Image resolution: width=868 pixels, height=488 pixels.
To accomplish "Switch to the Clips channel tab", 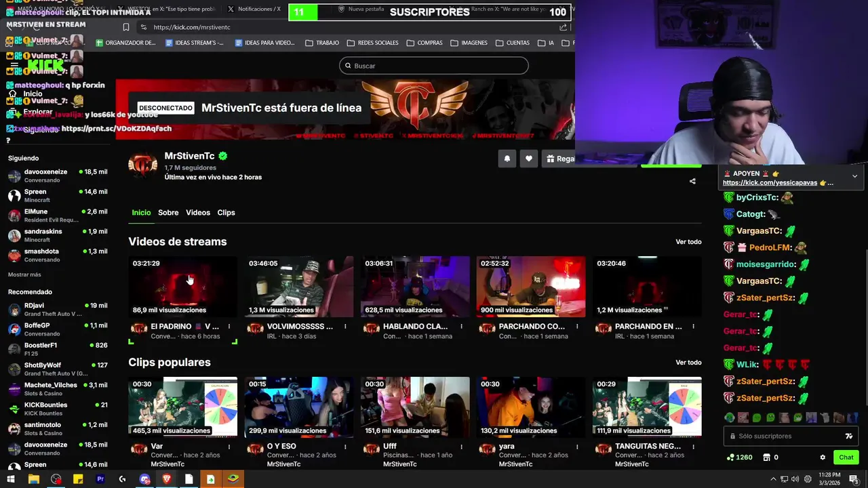I will [x=226, y=213].
